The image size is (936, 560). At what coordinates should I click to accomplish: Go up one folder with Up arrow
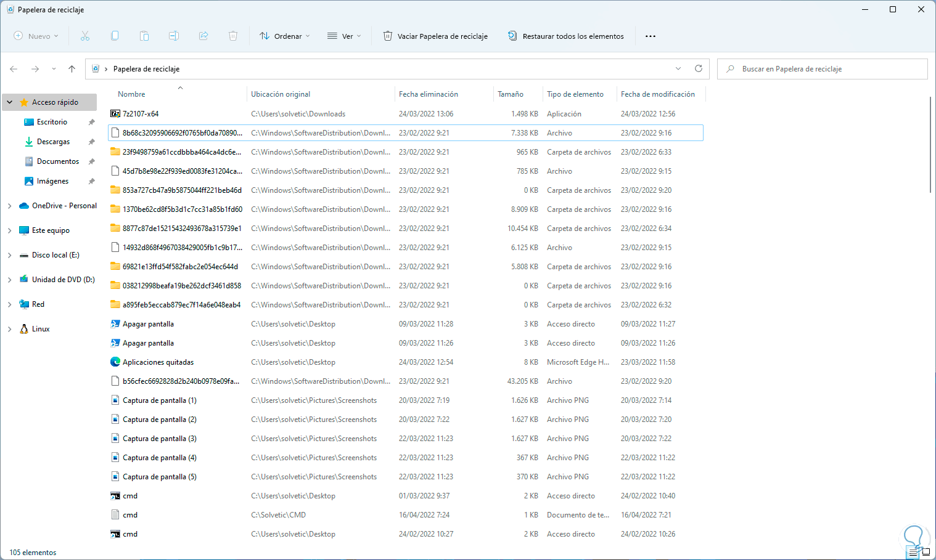[x=72, y=69]
